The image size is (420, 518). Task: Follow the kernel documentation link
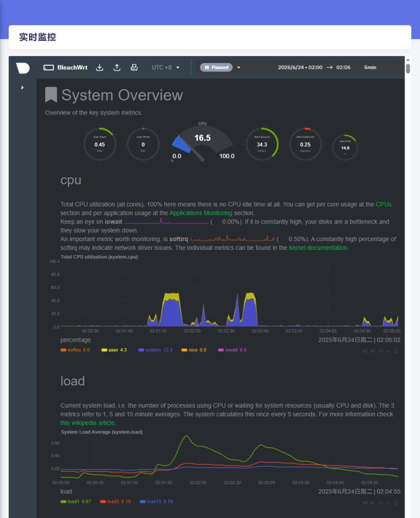(318, 248)
